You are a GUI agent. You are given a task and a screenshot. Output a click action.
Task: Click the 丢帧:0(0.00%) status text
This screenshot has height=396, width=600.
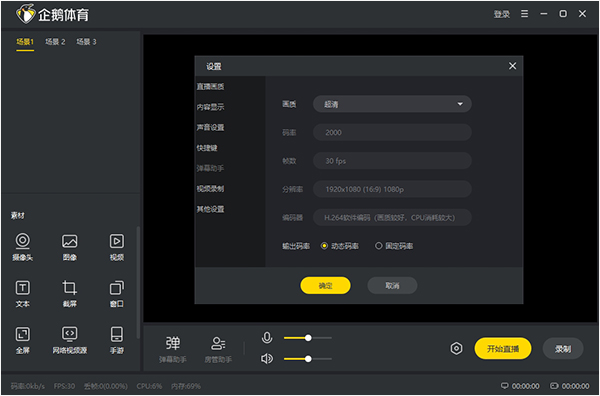[106, 386]
